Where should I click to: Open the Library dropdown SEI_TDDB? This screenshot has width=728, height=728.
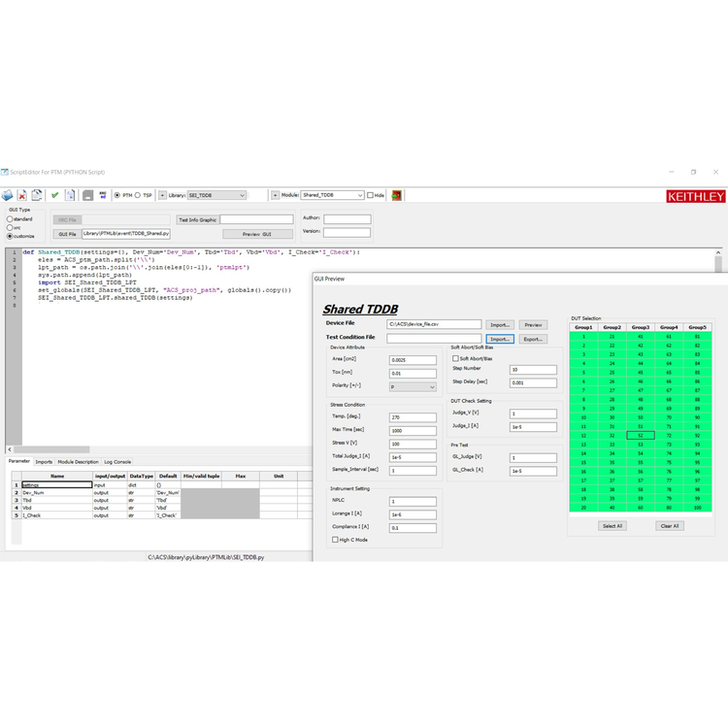tap(216, 195)
